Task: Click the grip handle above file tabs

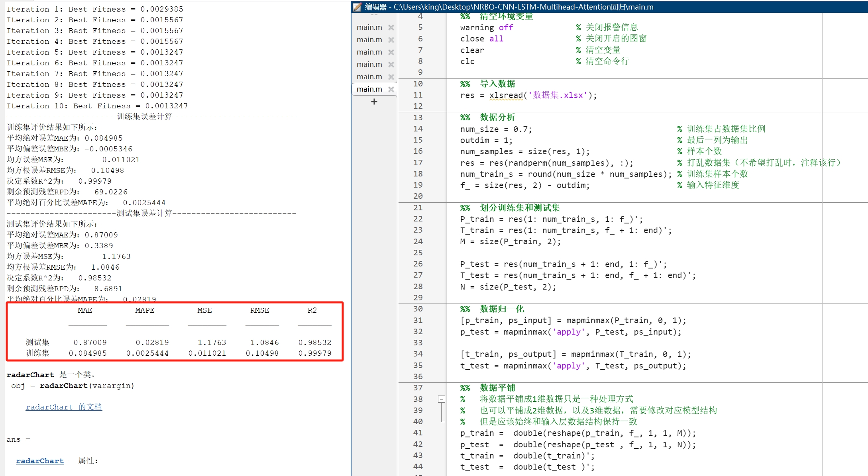Action: 374,15
